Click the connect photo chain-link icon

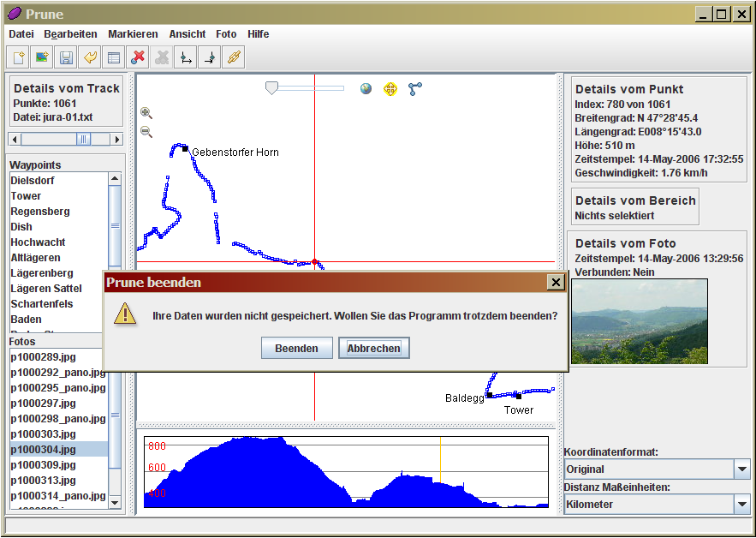coord(233,57)
